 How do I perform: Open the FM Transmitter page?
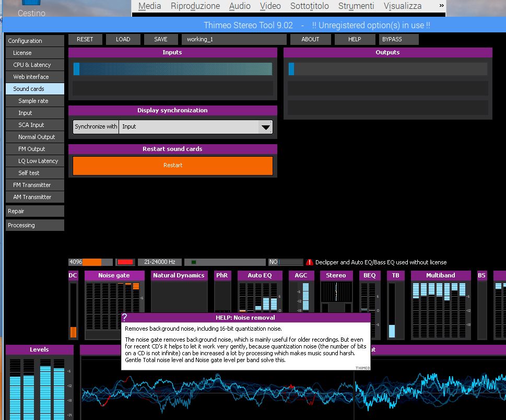coord(35,185)
